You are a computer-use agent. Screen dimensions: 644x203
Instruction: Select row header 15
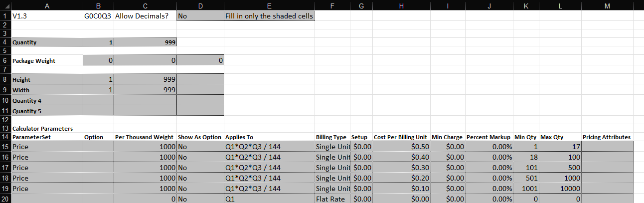tap(5, 147)
